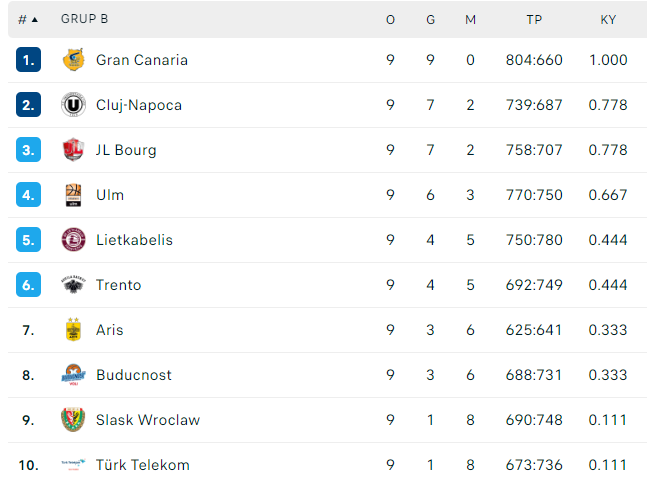Click the G wins column header
Viewport: 647px width, 482px height.
430,19
